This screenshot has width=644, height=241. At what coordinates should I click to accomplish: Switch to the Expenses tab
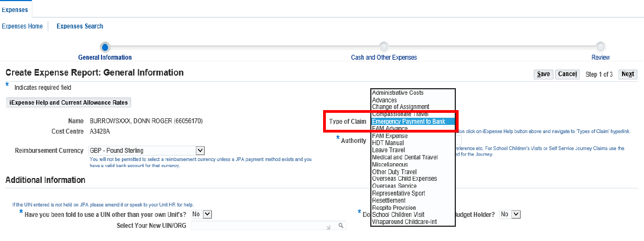pyautogui.click(x=15, y=9)
